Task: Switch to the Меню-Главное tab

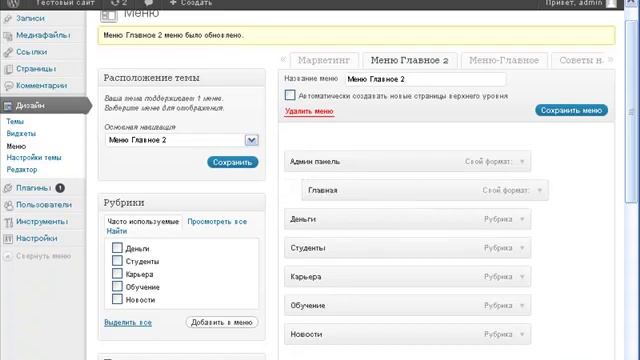Action: [x=504, y=60]
